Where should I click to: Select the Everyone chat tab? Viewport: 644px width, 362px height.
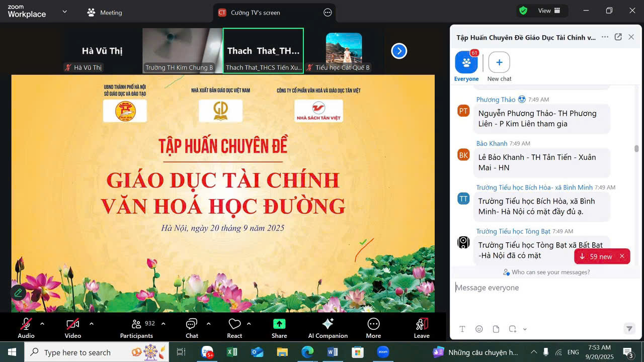click(466, 66)
